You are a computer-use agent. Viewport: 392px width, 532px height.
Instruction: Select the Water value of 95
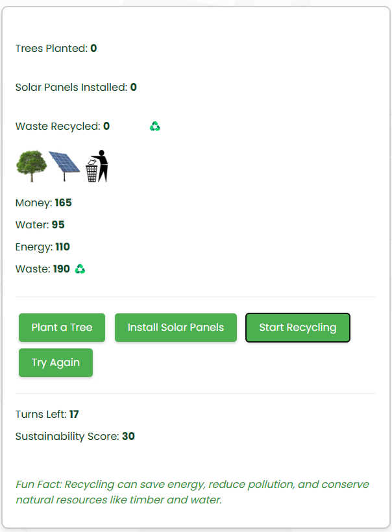click(x=58, y=225)
